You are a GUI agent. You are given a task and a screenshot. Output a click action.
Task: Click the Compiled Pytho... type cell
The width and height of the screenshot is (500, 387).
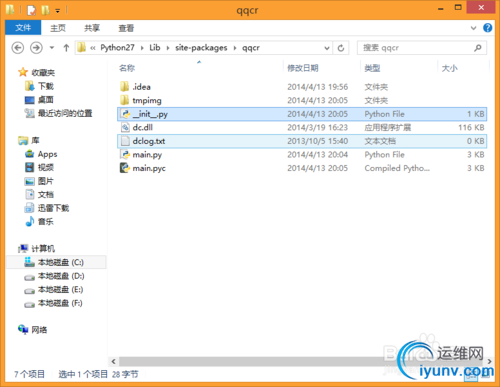click(x=397, y=168)
